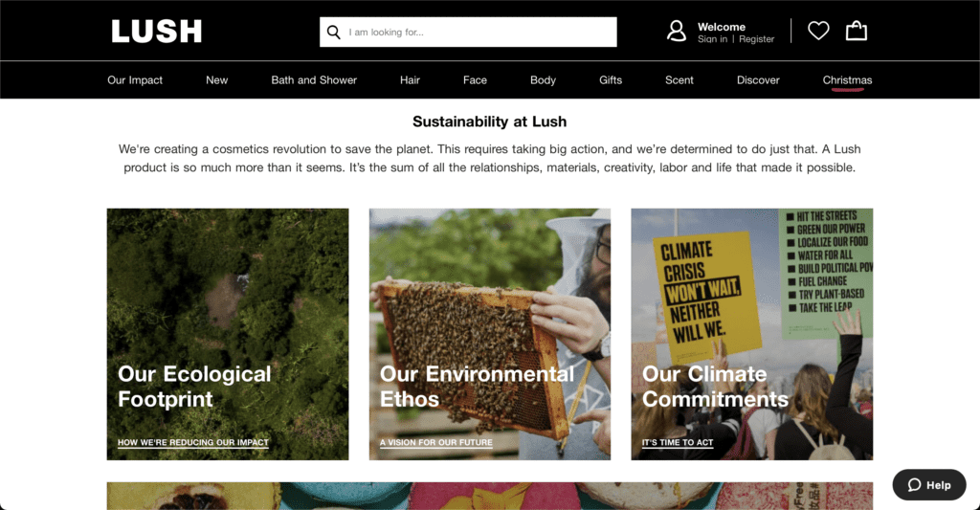The image size is (980, 510).
Task: Focus the 'I am looking for...' search field
Action: 468,32
